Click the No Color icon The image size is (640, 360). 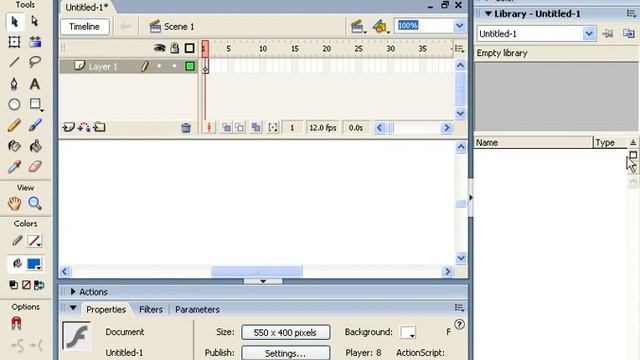click(x=26, y=285)
